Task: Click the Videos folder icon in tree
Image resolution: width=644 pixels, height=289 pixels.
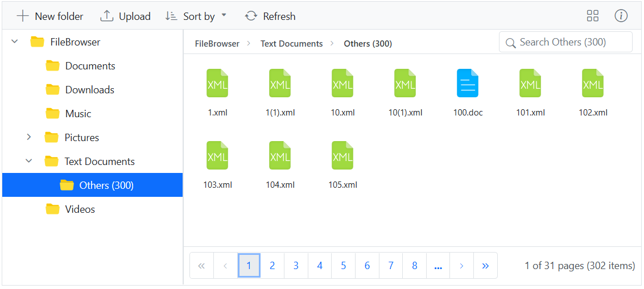Action: (x=52, y=209)
